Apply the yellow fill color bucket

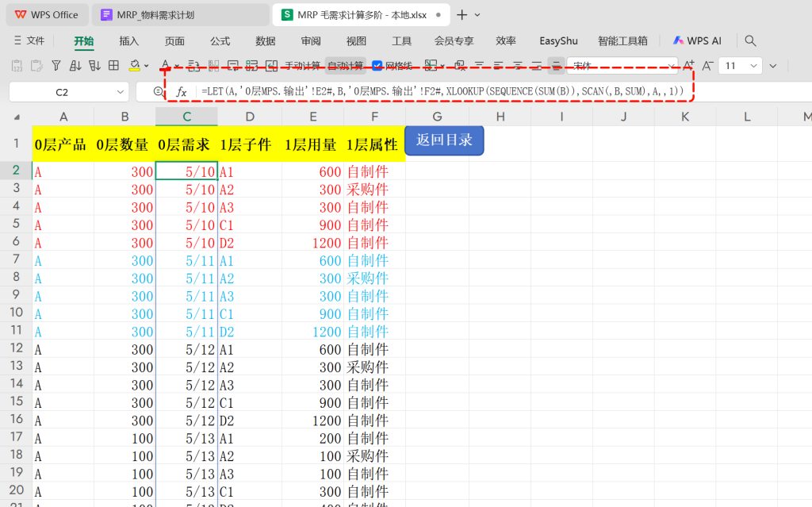134,65
